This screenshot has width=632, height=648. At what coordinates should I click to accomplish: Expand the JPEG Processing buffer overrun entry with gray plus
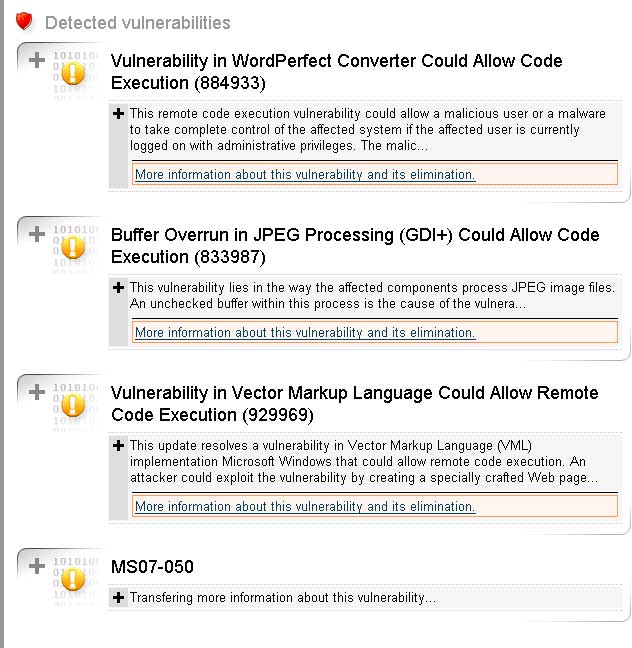click(x=37, y=234)
